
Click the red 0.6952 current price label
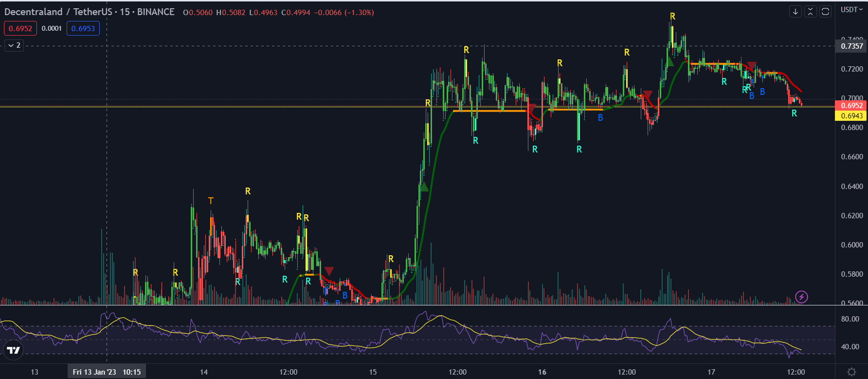pyautogui.click(x=852, y=106)
